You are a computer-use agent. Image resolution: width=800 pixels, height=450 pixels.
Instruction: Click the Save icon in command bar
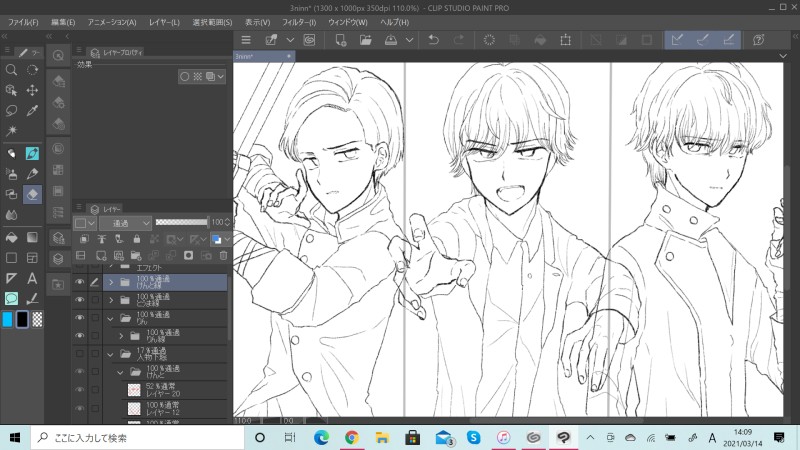(391, 40)
